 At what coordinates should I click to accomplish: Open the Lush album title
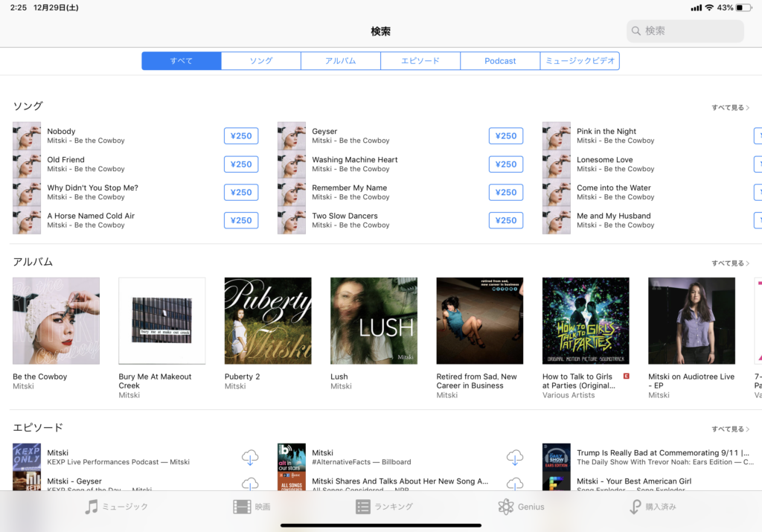[339, 376]
